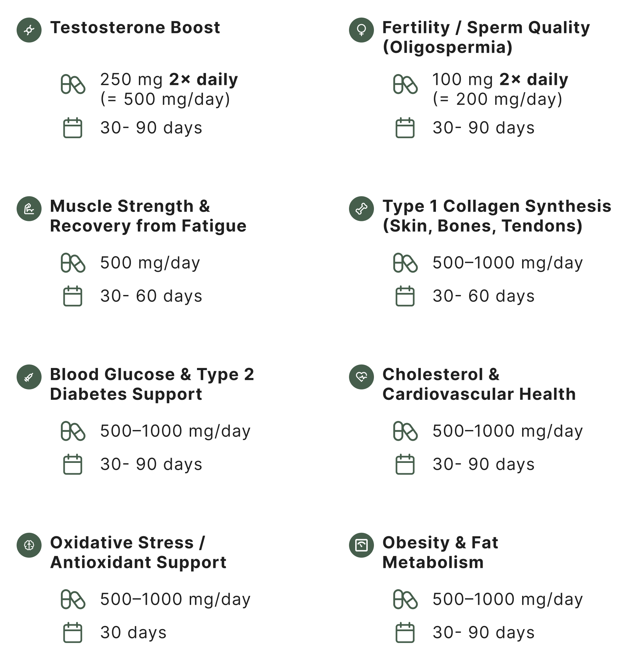
Task: Click the pill icon beside 250 mg dosage
Action: tap(73, 84)
